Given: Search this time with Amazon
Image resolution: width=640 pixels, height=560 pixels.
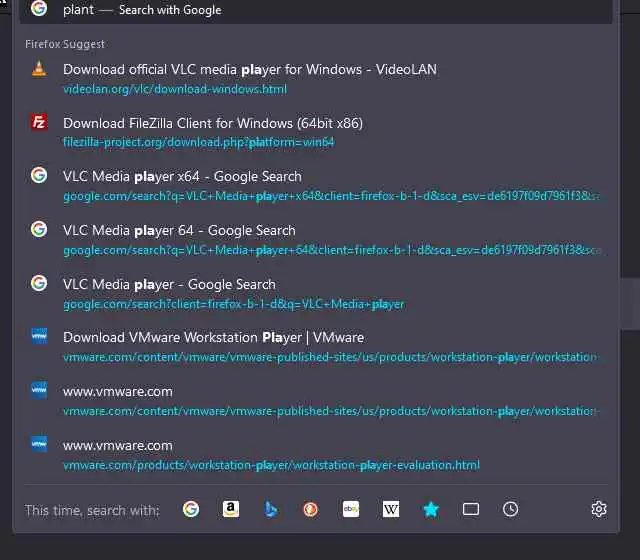Looking at the screenshot, I should [231, 509].
